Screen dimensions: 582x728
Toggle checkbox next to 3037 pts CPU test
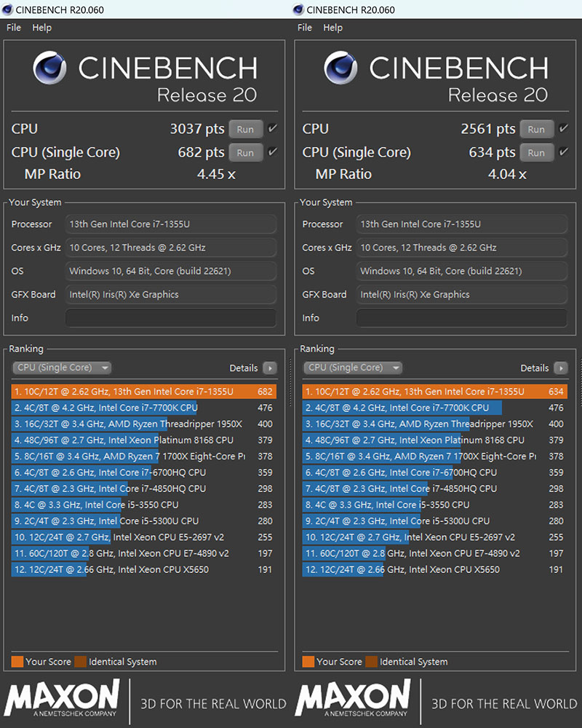coord(273,128)
